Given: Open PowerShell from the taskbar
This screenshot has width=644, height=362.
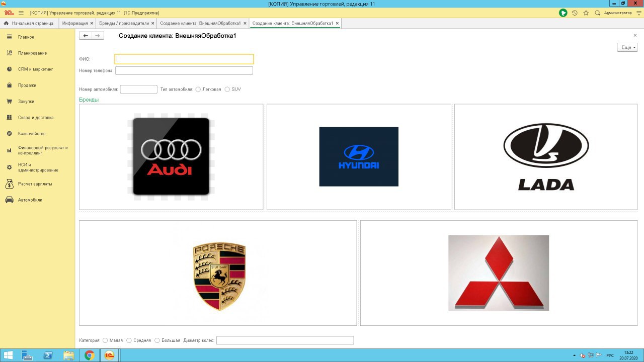Looking at the screenshot, I should click(48, 355).
